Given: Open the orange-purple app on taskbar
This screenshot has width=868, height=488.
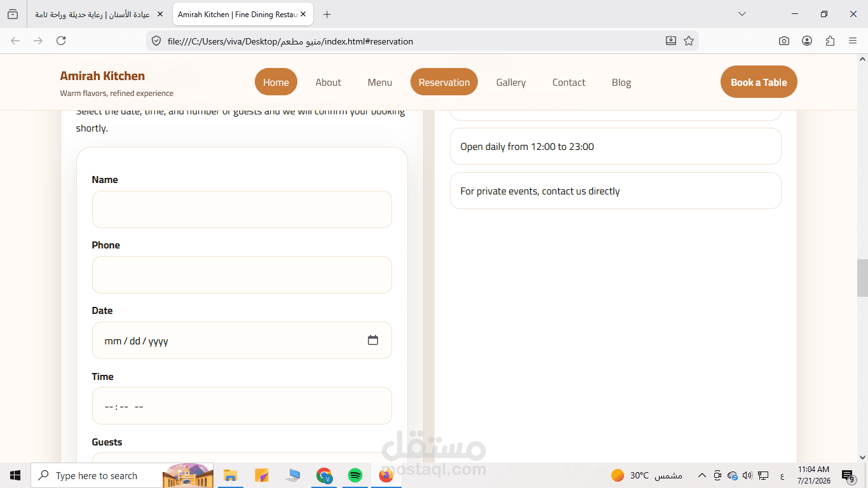Looking at the screenshot, I should [x=262, y=475].
